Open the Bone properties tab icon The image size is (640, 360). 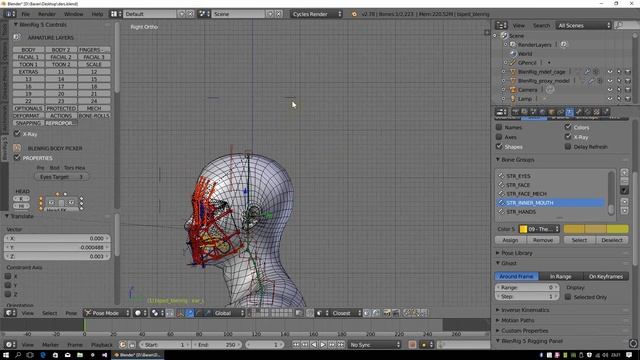tap(578, 112)
